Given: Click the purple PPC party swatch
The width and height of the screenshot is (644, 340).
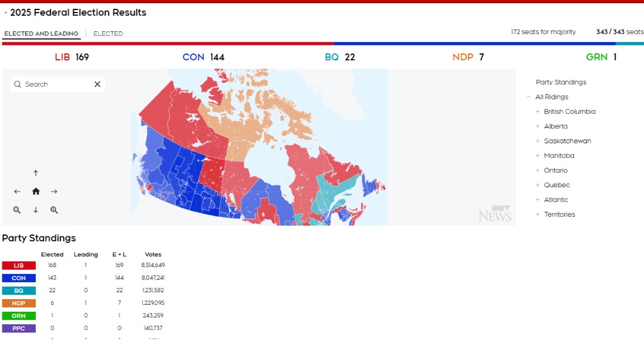Looking at the screenshot, I should point(19,329).
